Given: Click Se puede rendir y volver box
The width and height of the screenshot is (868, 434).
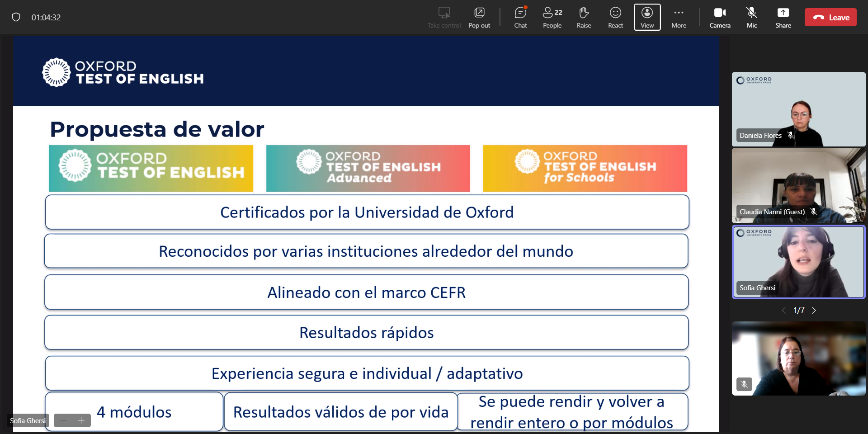Looking at the screenshot, I should pos(573,411).
